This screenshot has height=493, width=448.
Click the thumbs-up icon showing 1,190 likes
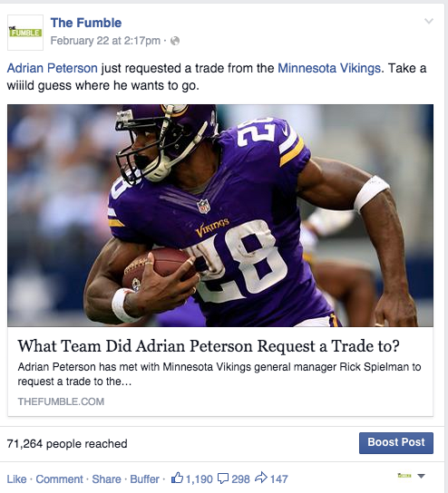(177, 478)
